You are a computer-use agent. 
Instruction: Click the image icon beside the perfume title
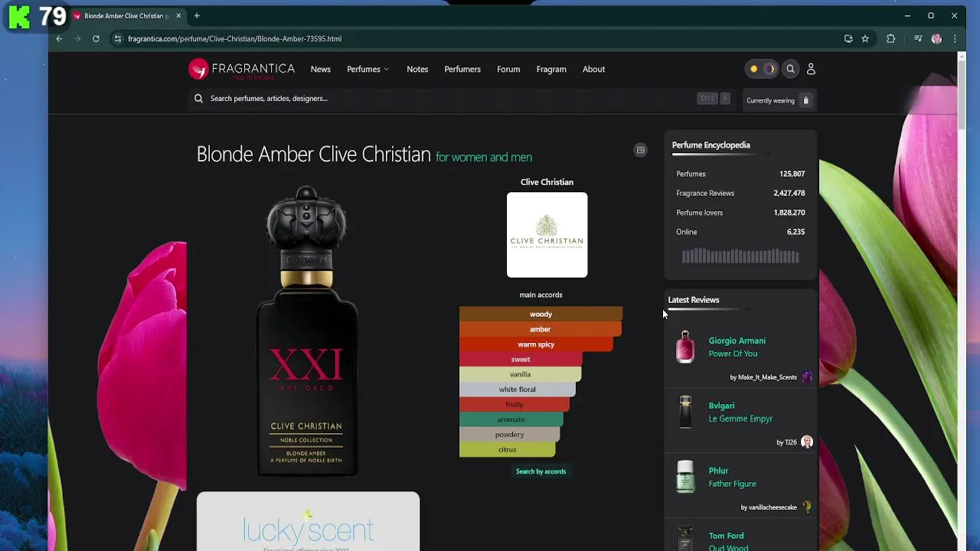coord(641,150)
